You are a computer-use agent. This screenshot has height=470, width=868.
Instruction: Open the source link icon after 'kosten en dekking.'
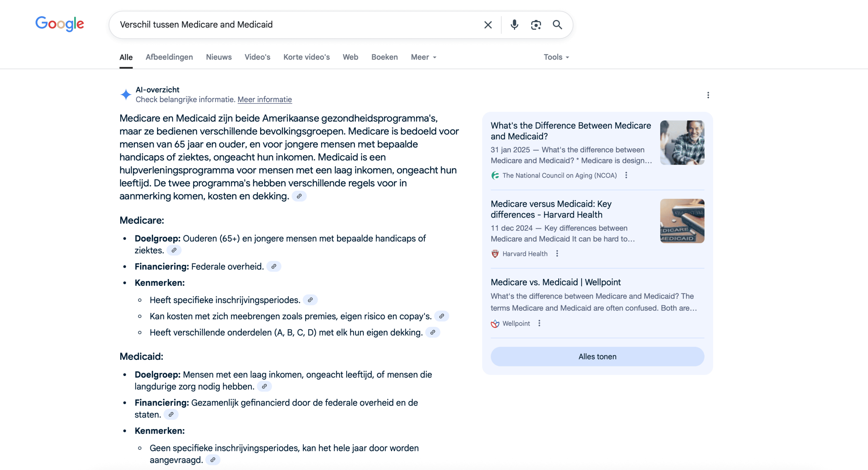point(299,196)
